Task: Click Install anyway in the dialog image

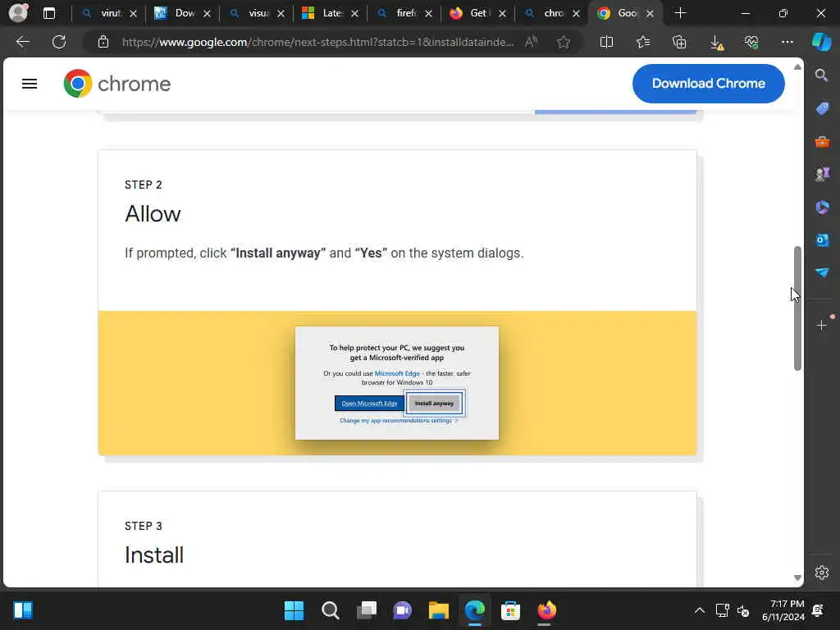Action: pos(435,404)
